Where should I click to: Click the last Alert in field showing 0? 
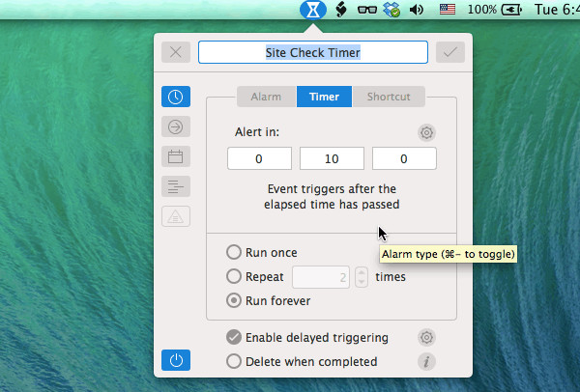click(x=404, y=158)
